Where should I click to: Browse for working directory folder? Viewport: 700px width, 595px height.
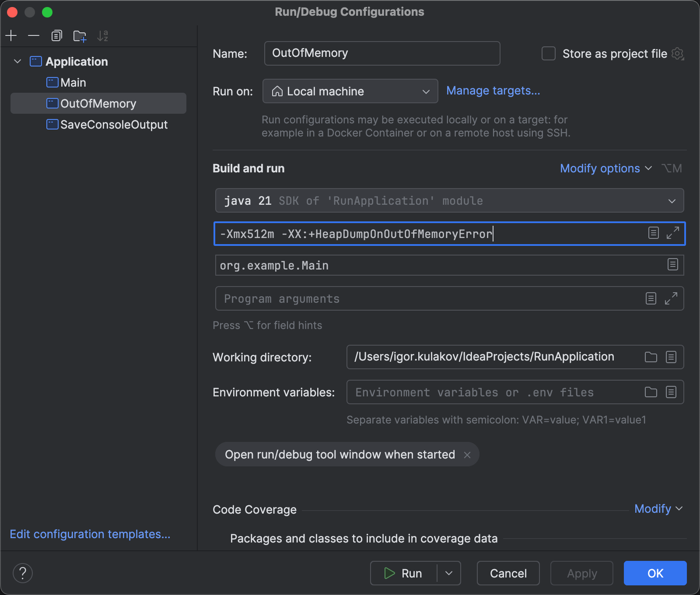point(651,357)
